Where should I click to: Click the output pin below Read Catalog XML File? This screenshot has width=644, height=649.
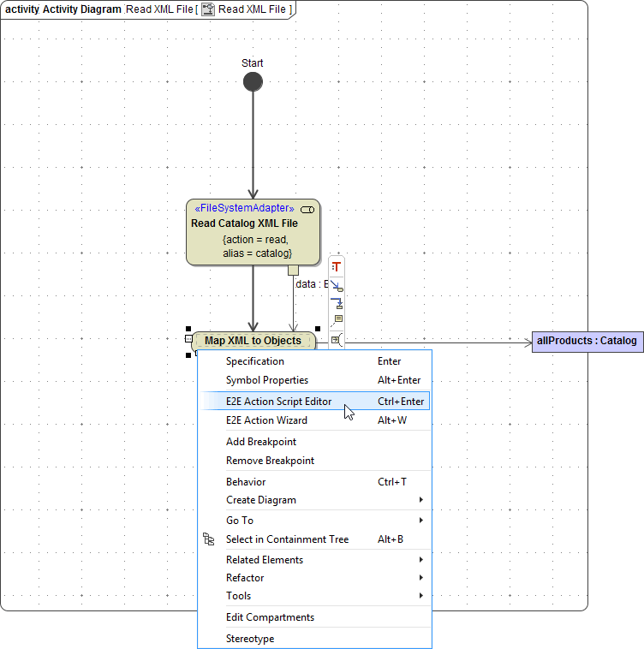[x=293, y=271]
